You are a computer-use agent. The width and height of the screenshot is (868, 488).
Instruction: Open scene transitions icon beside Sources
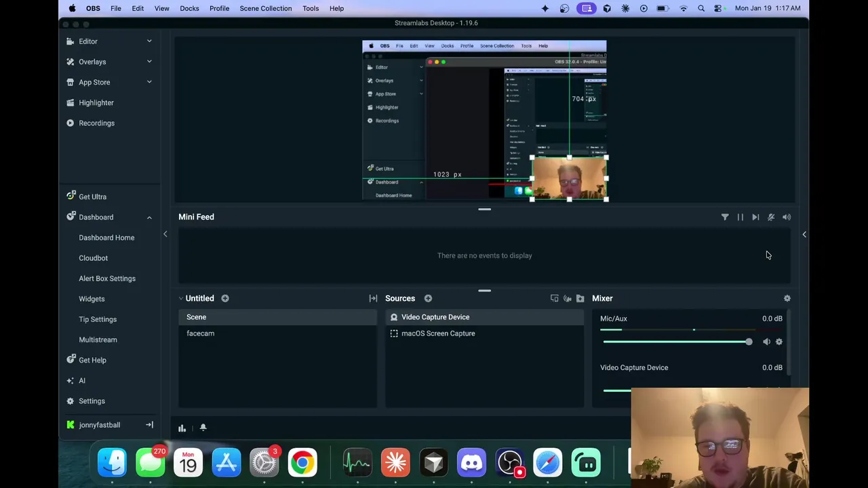click(373, 298)
